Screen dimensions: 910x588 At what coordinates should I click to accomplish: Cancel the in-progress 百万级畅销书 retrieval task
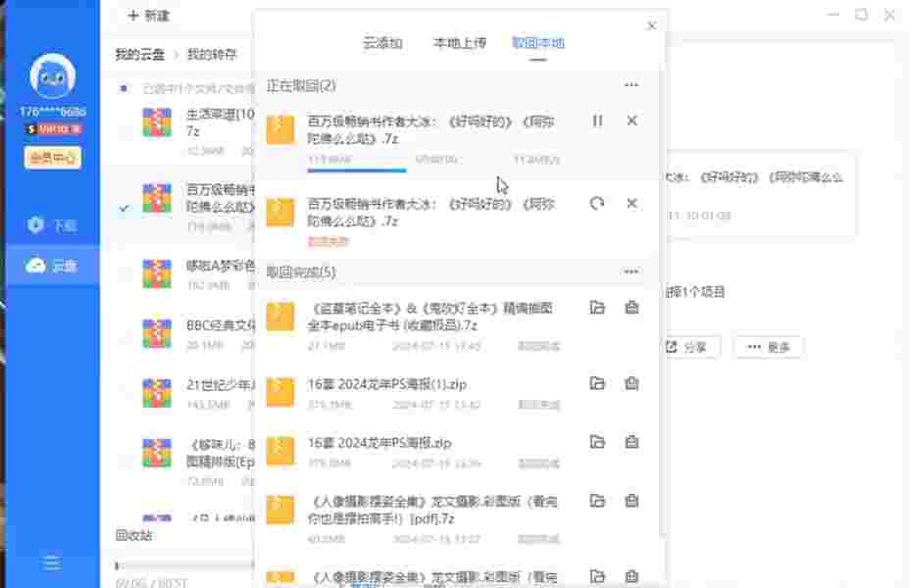coord(632,121)
